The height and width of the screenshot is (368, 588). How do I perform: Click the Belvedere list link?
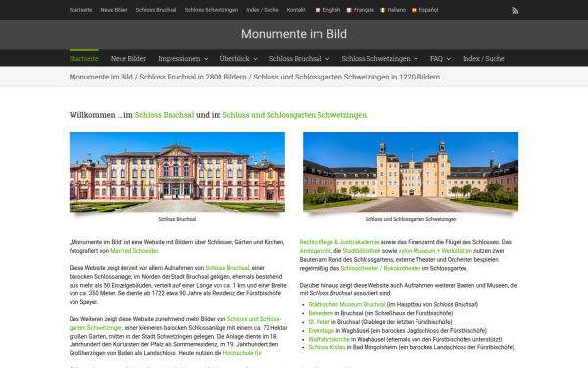tap(320, 313)
